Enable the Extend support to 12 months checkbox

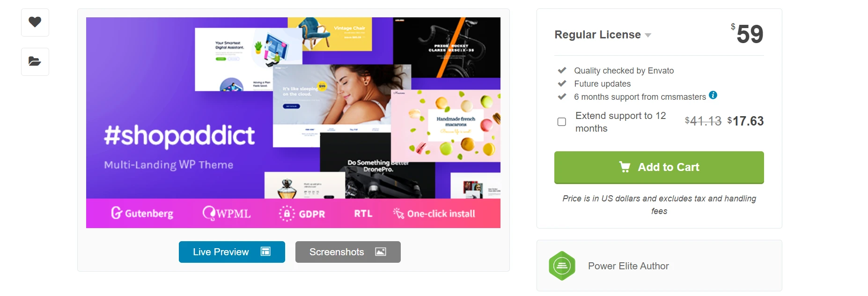point(562,122)
